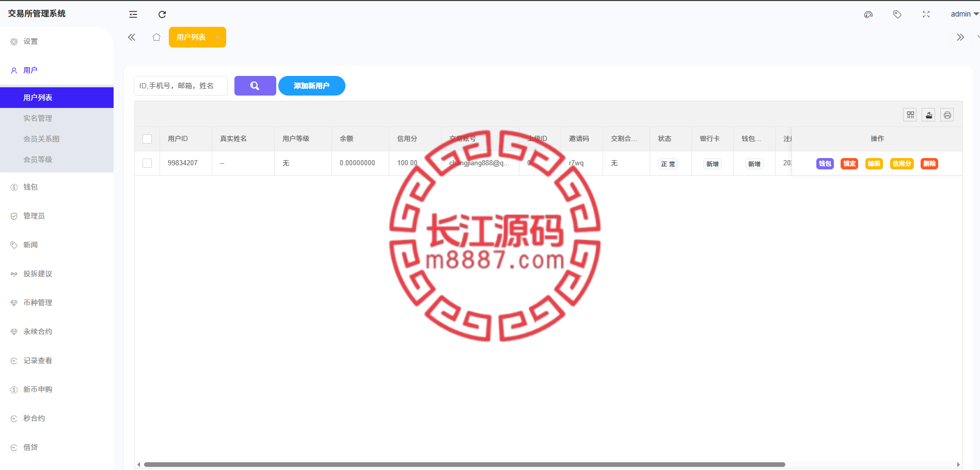This screenshot has height=470, width=980.
Task: Click the purple search button
Action: [x=255, y=86]
